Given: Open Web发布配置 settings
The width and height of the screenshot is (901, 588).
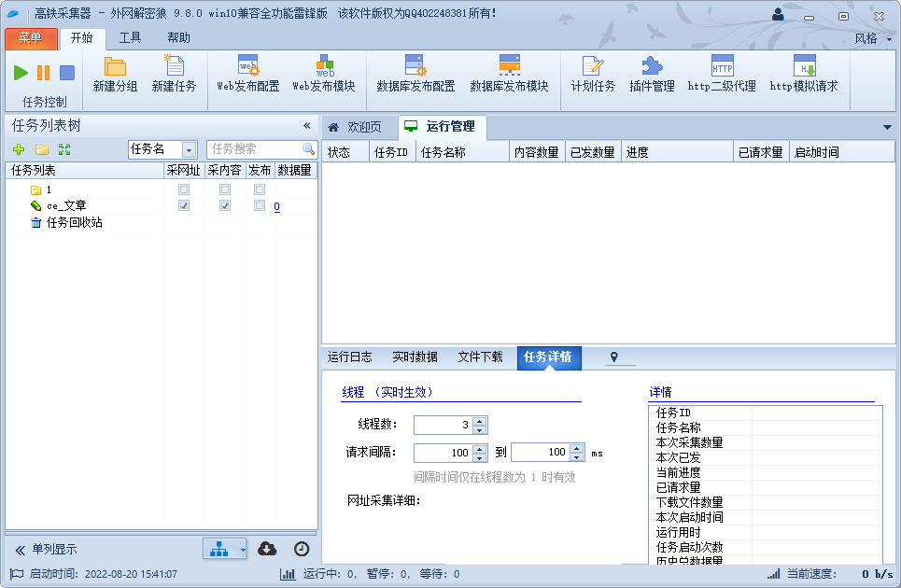Looking at the screenshot, I should pyautogui.click(x=248, y=75).
